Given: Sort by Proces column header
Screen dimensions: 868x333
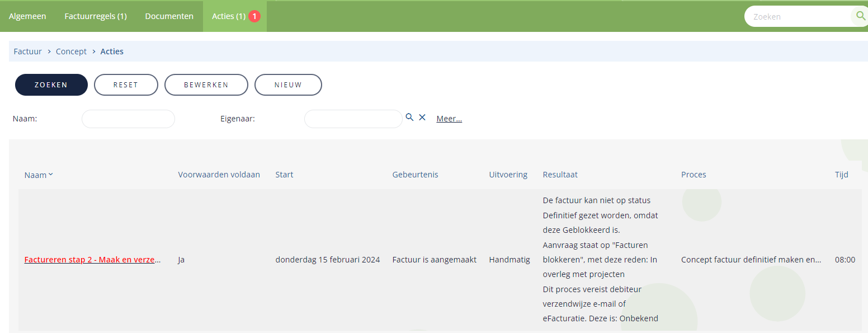Looking at the screenshot, I should point(694,175).
